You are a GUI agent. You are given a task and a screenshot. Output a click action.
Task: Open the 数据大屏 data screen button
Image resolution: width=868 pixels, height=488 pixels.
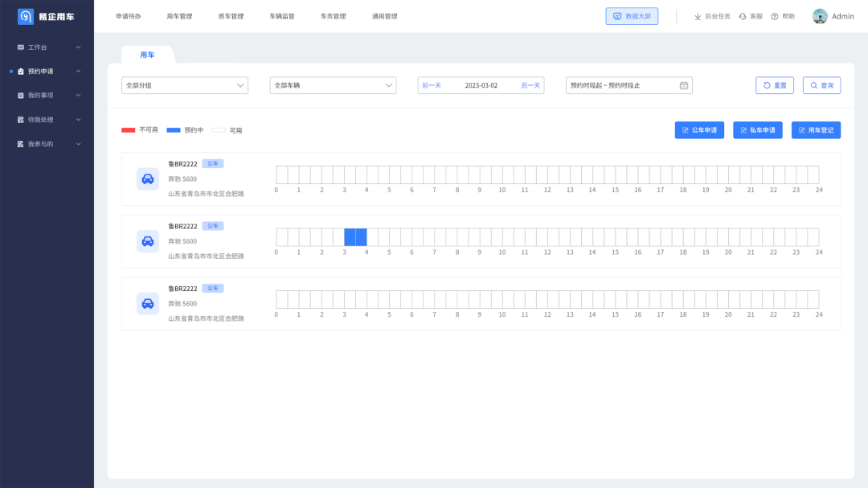click(632, 16)
